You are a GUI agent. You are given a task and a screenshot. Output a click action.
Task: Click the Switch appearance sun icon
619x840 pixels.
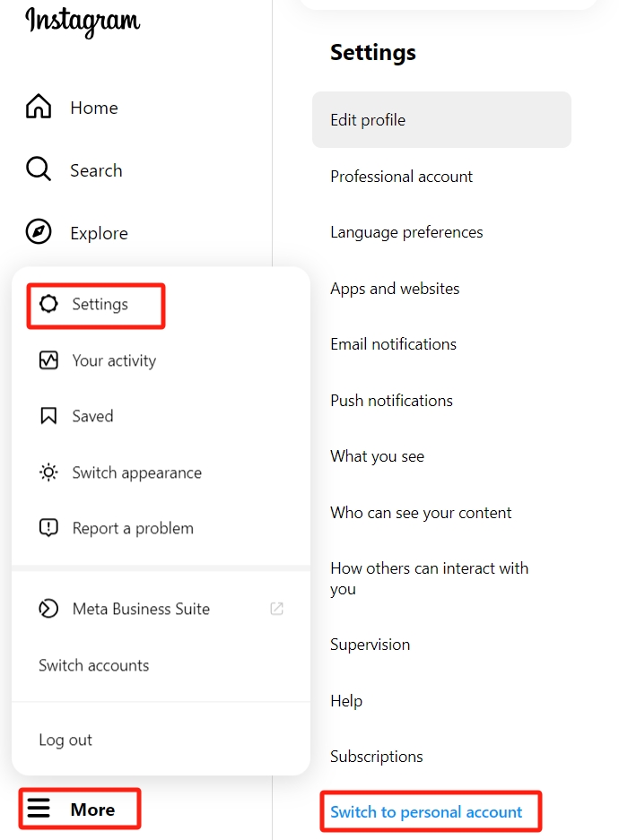point(48,472)
